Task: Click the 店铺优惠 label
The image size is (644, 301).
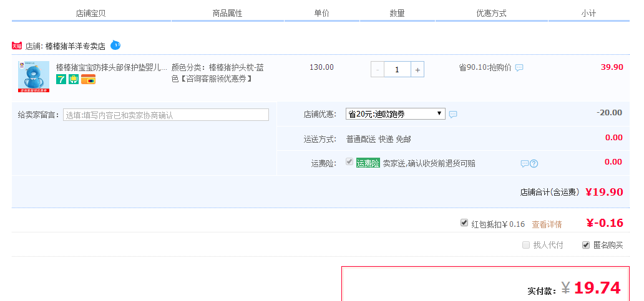Action: pyautogui.click(x=320, y=115)
